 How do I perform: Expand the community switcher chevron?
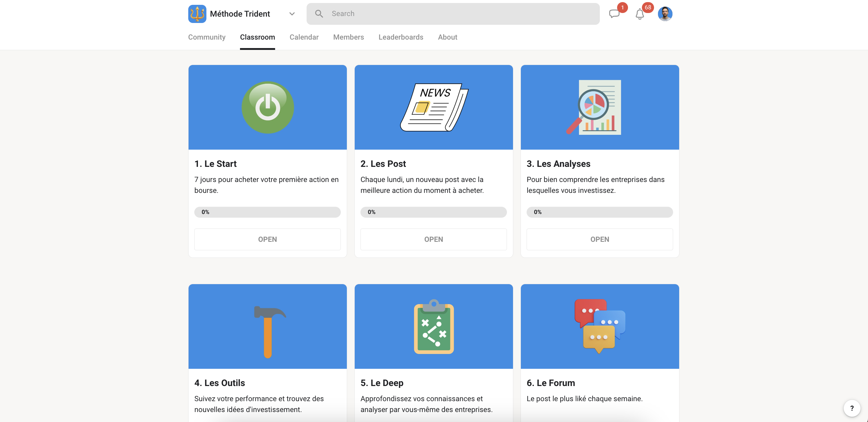tap(292, 14)
